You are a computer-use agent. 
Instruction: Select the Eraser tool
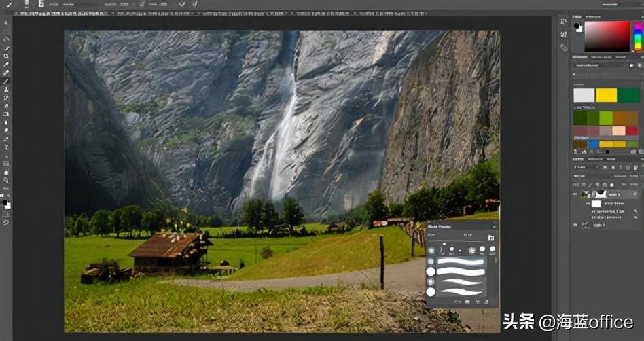(x=5, y=106)
